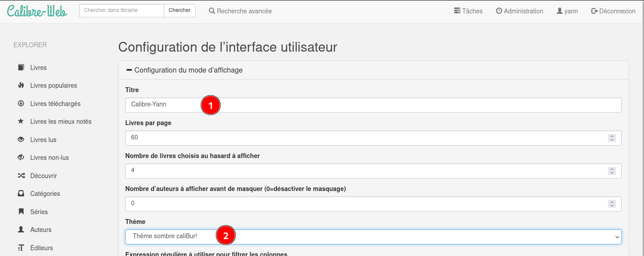Click the eye icon for Livres lus

coord(21,140)
